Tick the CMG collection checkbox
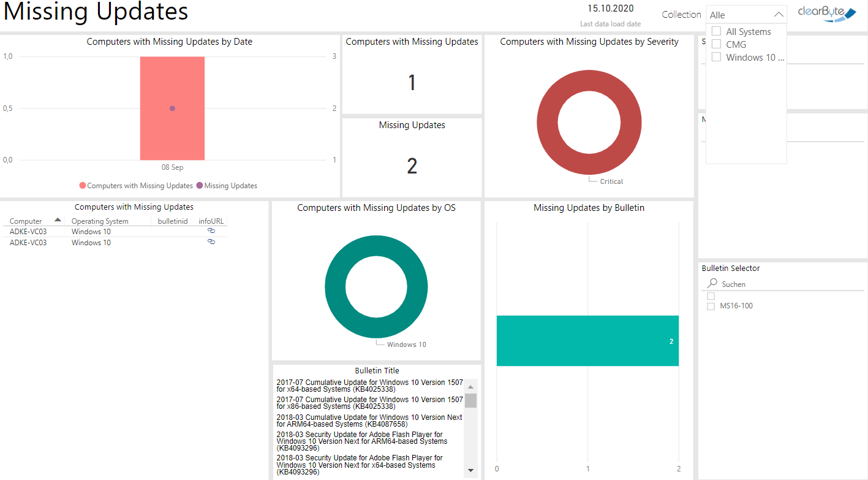868x480 pixels. [716, 44]
